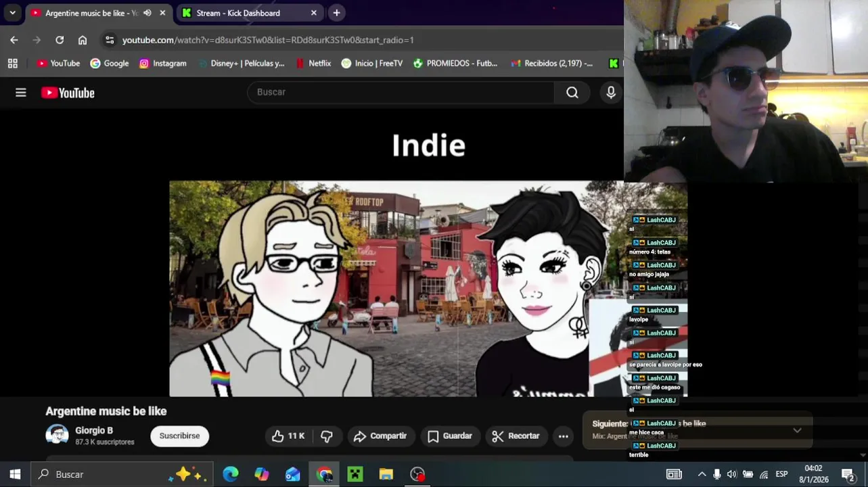Open microphone tray icon
Image resolution: width=868 pixels, height=487 pixels.
(x=717, y=474)
